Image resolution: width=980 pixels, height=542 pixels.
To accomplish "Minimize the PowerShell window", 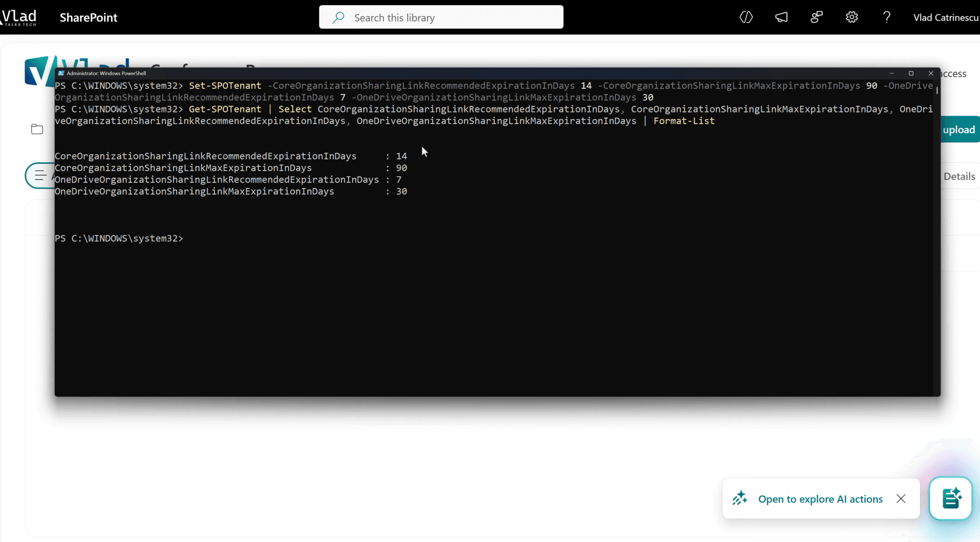I will point(892,73).
